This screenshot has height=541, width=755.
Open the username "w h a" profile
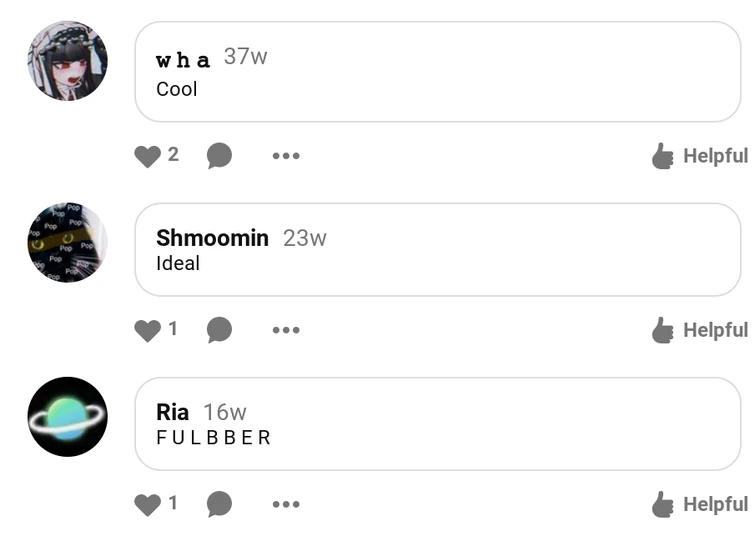(183, 59)
